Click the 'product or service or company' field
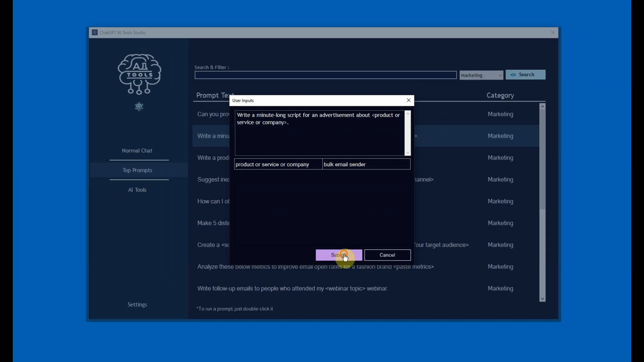 tap(278, 164)
